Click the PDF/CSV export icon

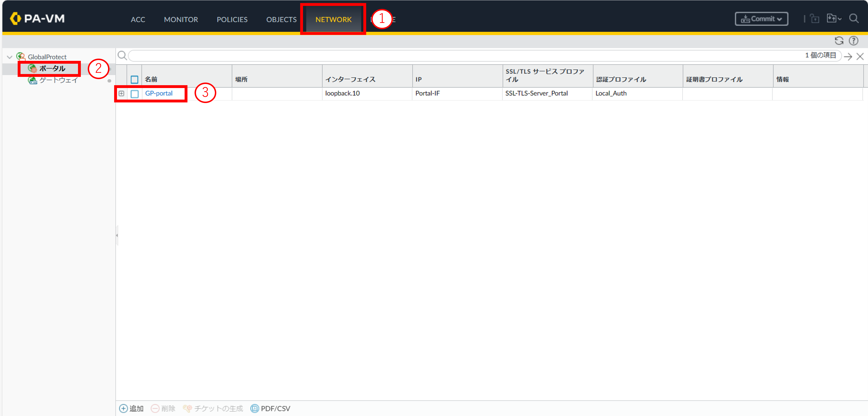[x=254, y=408]
